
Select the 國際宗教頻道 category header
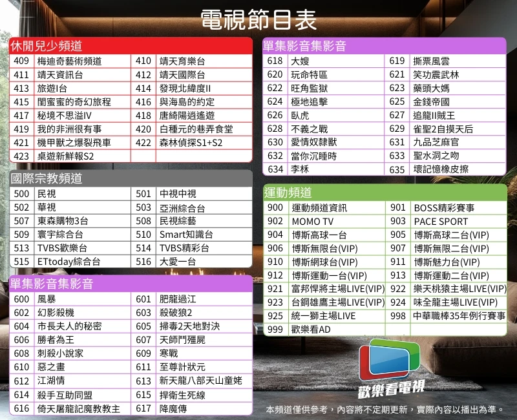pos(45,178)
